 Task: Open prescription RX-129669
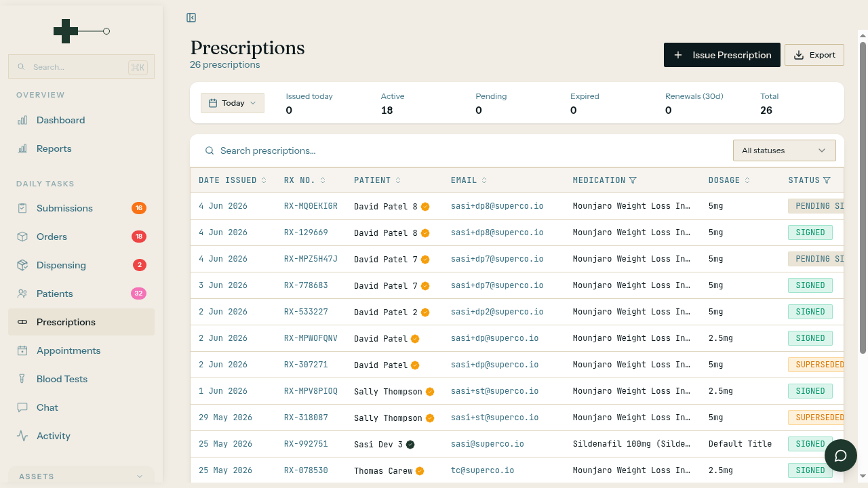tap(306, 232)
